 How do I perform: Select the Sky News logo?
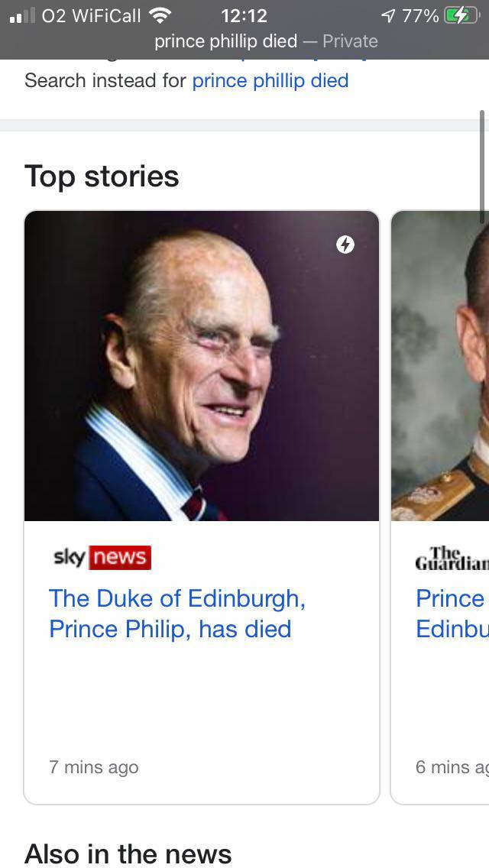click(x=100, y=557)
